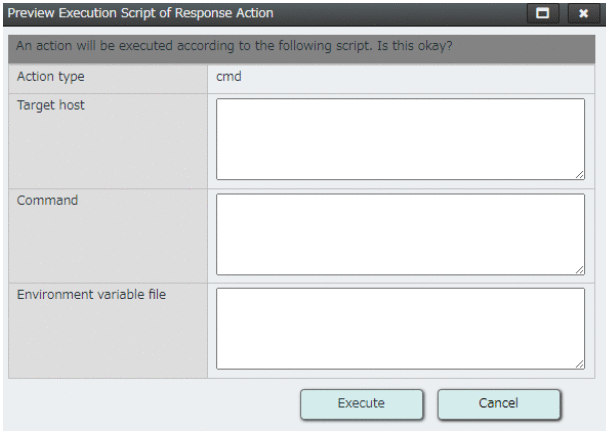Close the dialog with the X icon
Screen dimensions: 609x433
coord(583,14)
